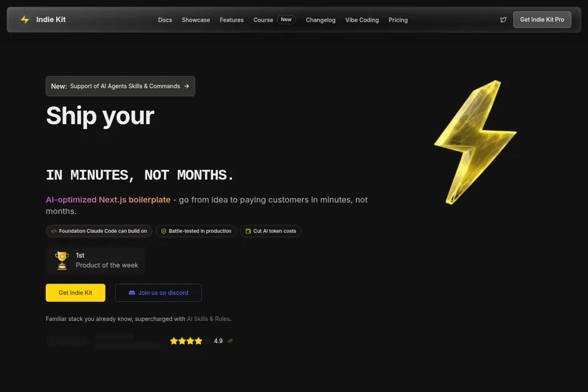Image resolution: width=588 pixels, height=392 pixels.
Task: Click the yellow Get Indie Kit button
Action: (75, 293)
